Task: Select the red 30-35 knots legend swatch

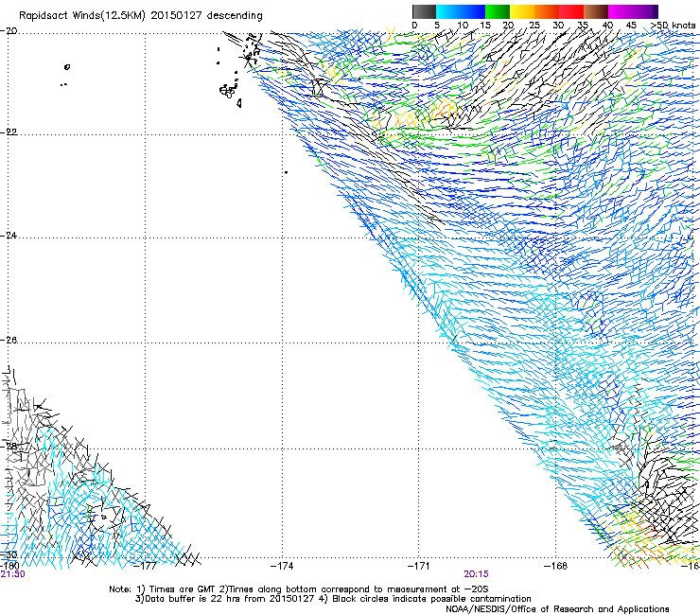Action: 571,11
